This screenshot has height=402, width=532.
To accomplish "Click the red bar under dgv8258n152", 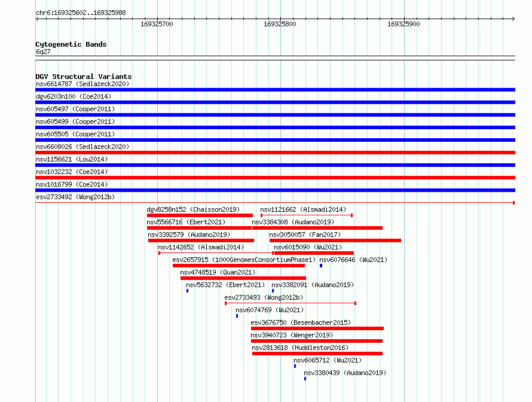I will pos(200,215).
